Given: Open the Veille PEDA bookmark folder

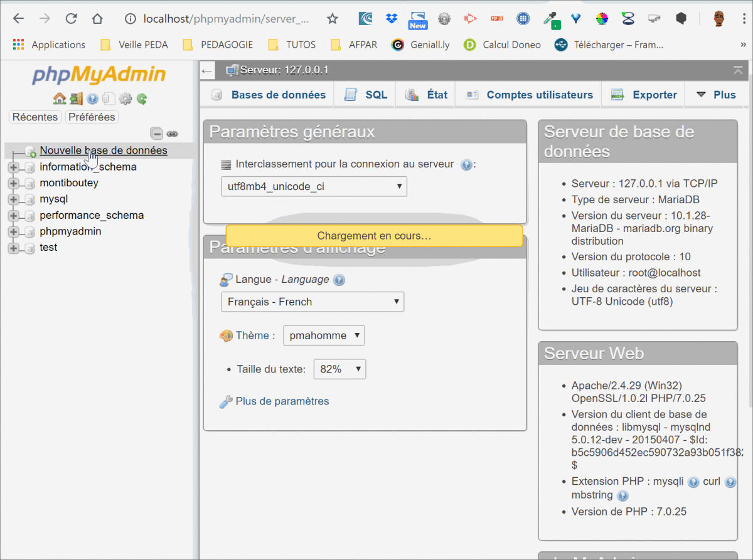Looking at the screenshot, I should click(x=134, y=45).
